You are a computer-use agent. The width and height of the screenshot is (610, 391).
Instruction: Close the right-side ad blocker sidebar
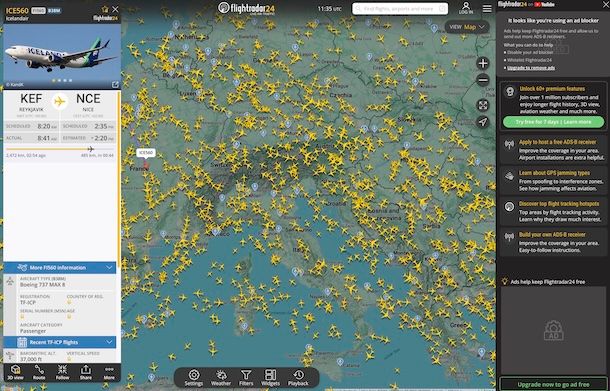click(605, 5)
